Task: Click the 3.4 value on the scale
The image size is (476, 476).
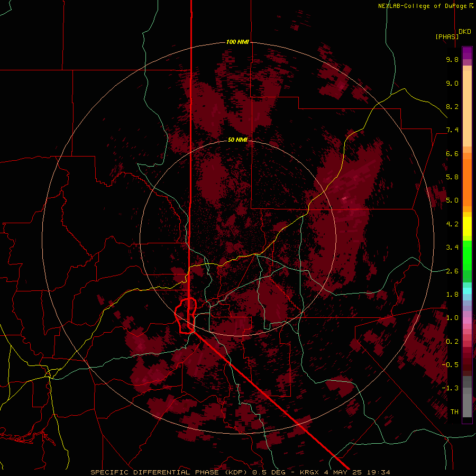Action: [452, 248]
